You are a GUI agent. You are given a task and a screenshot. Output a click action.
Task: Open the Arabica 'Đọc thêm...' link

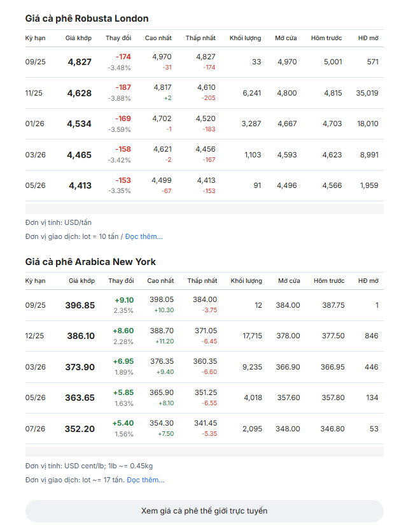146,480
